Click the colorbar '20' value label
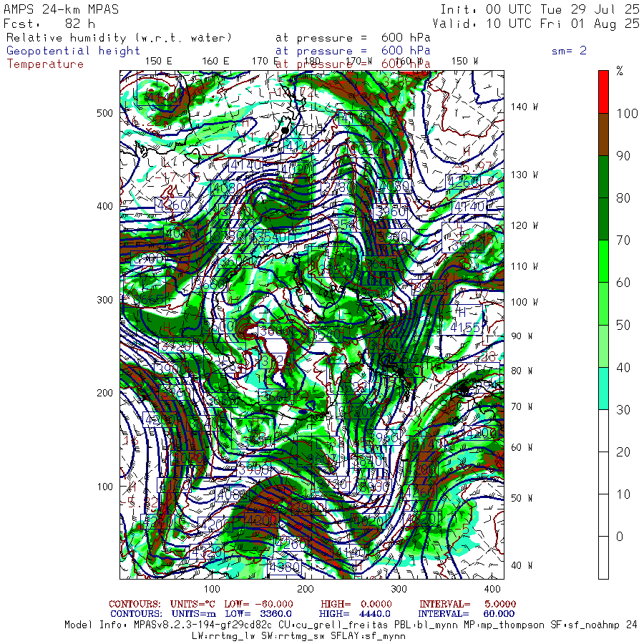Viewport: 644px width, 644px height. pyautogui.click(x=623, y=453)
